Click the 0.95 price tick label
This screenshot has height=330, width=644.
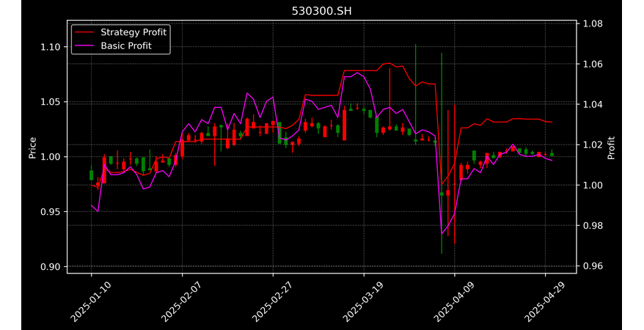pyautogui.click(x=50, y=212)
